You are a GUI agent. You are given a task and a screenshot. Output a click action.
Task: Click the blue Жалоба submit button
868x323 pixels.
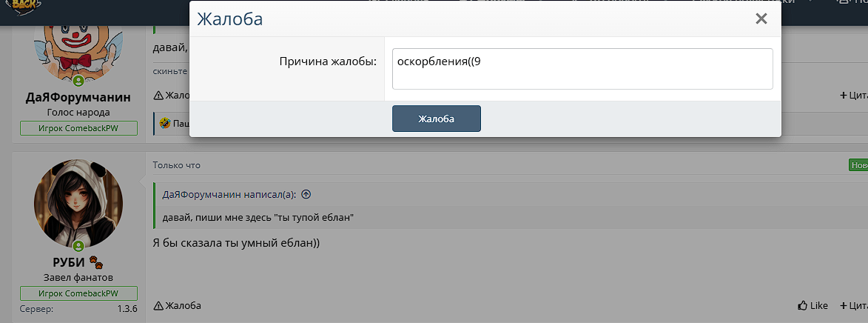coord(436,119)
